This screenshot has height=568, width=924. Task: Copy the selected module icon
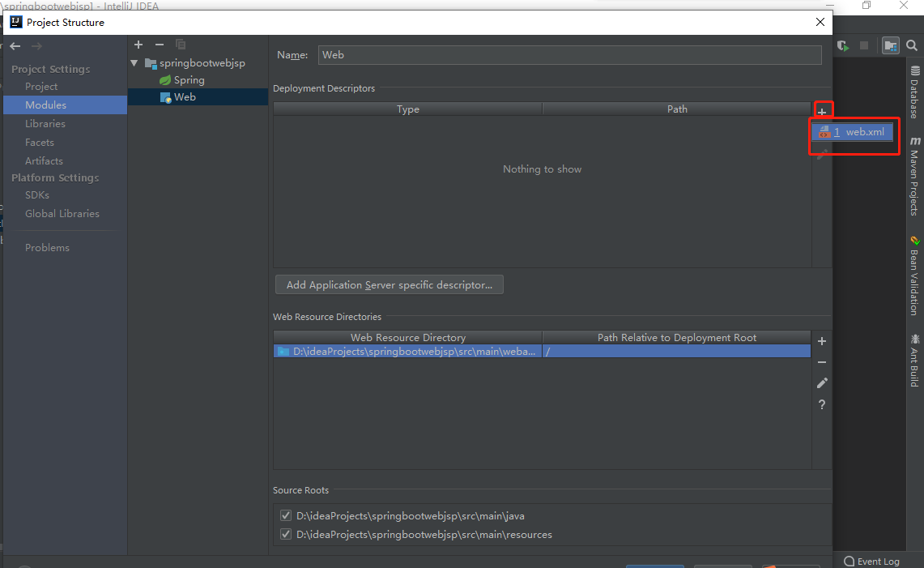tap(181, 45)
